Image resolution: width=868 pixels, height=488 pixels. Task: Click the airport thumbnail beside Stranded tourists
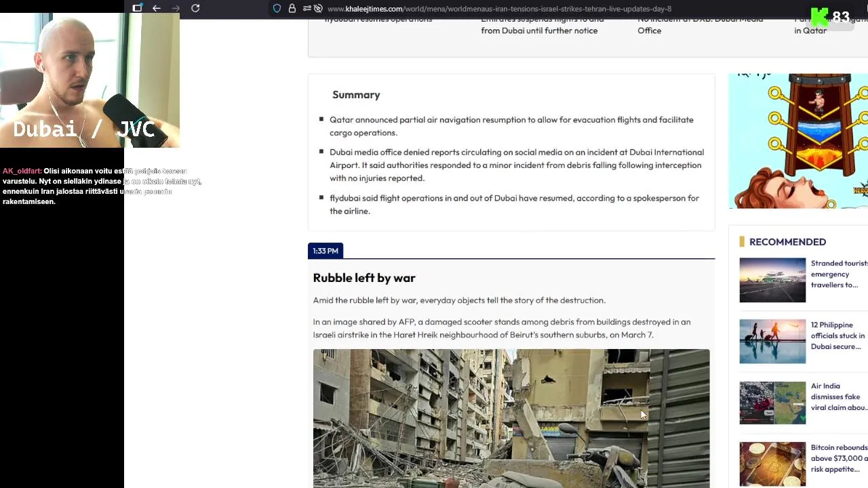point(772,280)
